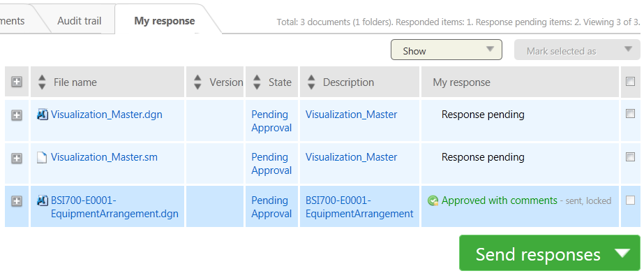Expand the Visualization_Master.dgn row details
Image resolution: width=644 pixels, height=278 pixels.
17,115
